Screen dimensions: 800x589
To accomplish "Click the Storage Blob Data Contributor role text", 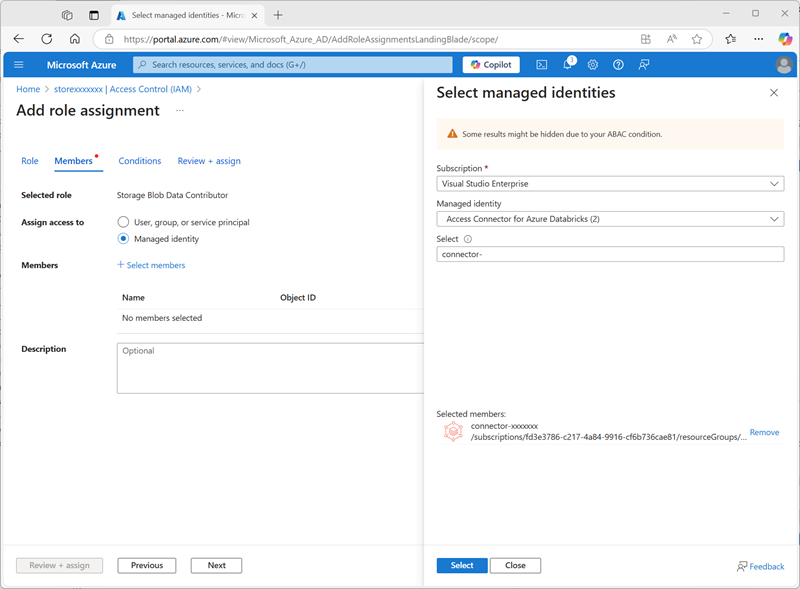I will click(x=172, y=195).
